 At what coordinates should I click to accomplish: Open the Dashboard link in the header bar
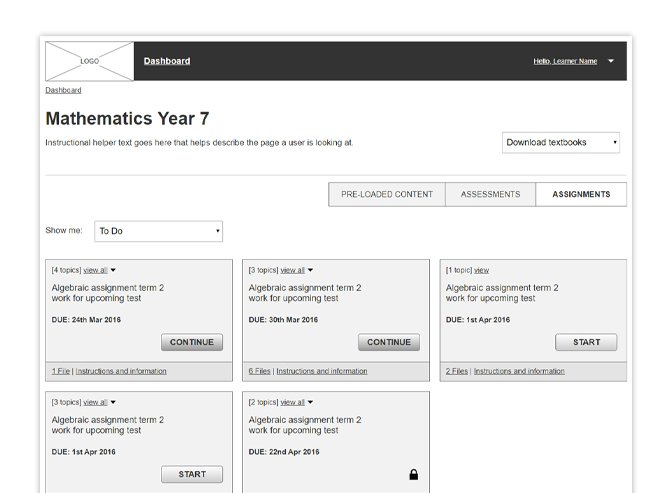tap(167, 61)
